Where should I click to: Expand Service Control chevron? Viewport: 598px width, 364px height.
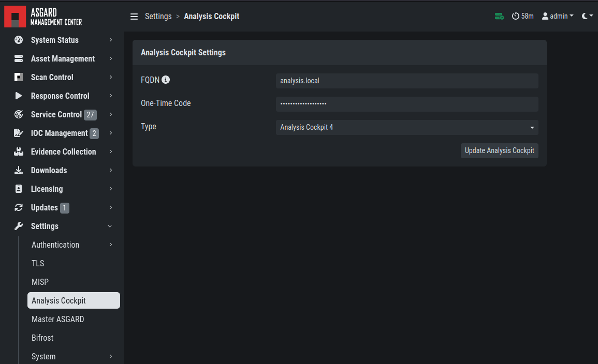(x=111, y=114)
